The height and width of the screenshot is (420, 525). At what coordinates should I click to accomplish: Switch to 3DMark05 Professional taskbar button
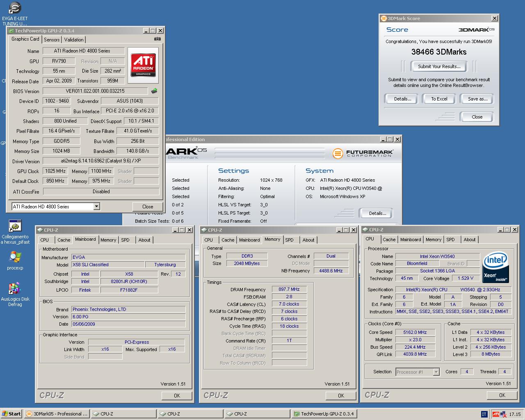(57, 414)
